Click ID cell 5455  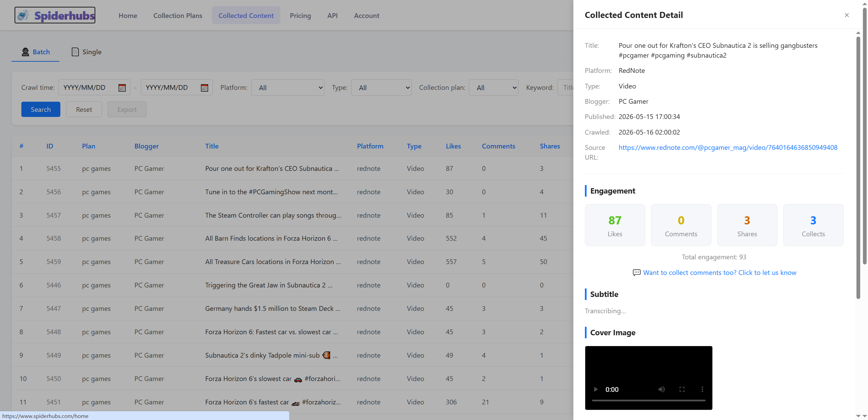pyautogui.click(x=54, y=168)
